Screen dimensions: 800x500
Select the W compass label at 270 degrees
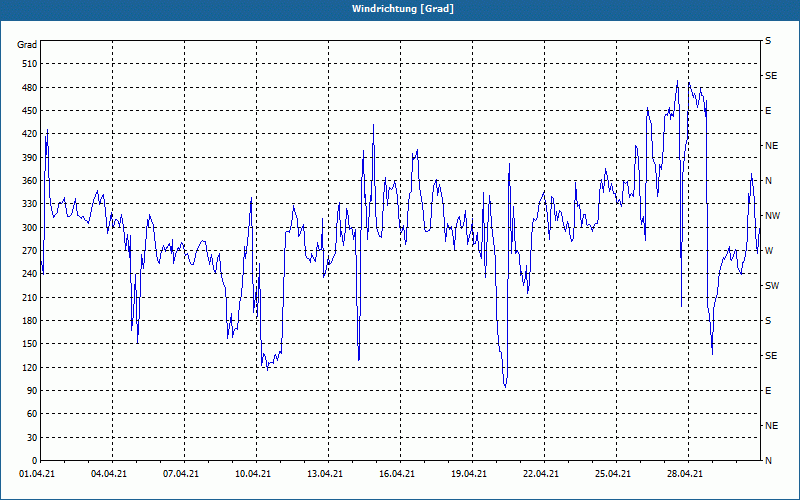pos(769,251)
